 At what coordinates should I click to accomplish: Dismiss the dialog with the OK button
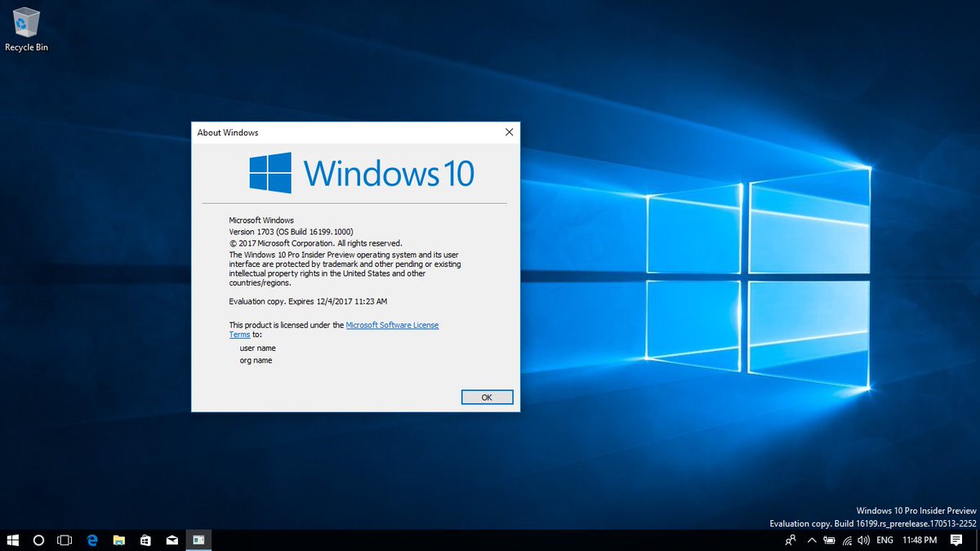point(487,397)
